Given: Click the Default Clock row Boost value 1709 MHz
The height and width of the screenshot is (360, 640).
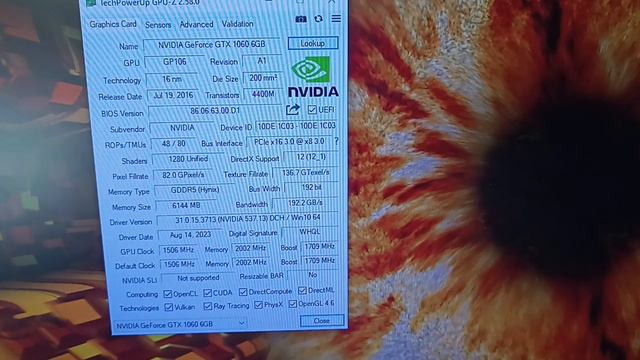Looking at the screenshot, I should click(x=320, y=260).
